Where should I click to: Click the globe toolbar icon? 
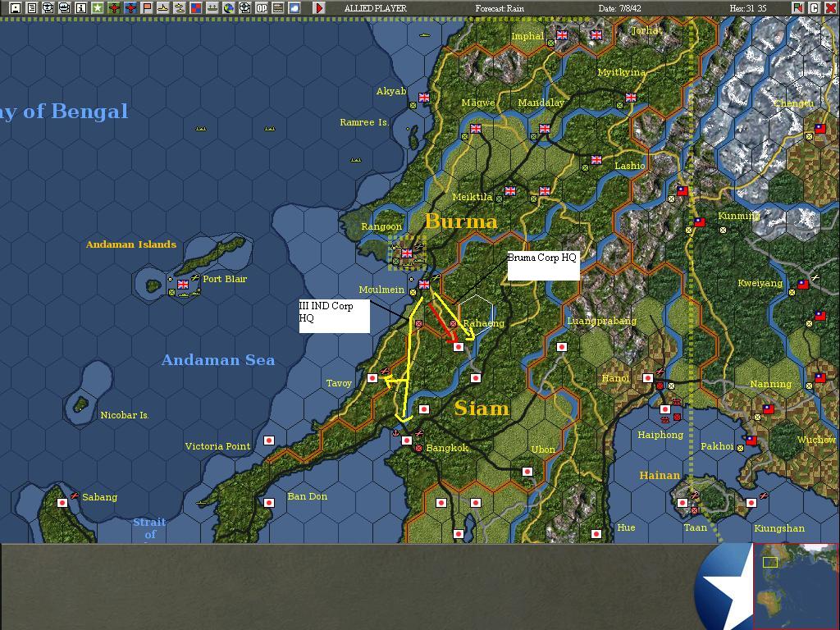click(x=229, y=7)
